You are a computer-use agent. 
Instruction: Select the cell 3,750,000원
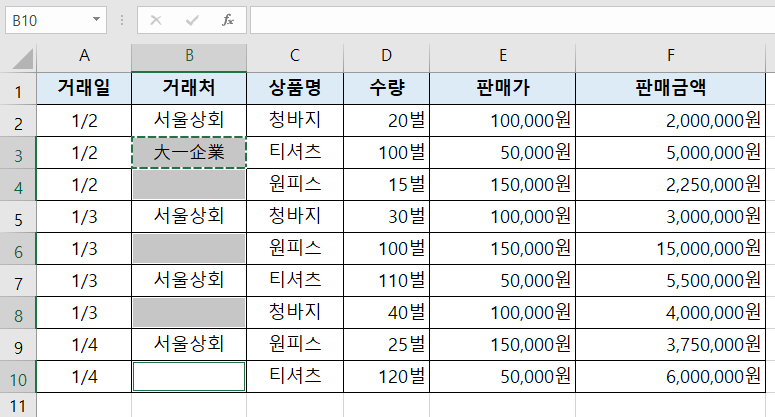point(671,345)
